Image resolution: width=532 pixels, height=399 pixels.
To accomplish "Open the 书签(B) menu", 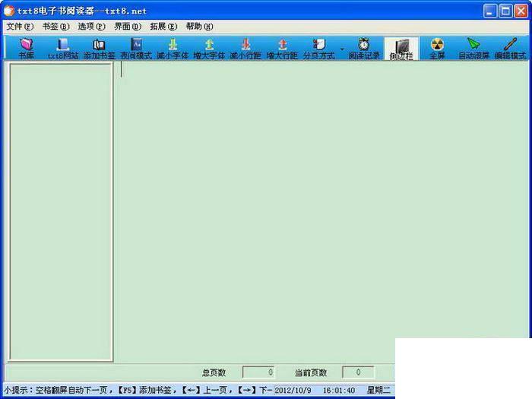I will (56, 27).
